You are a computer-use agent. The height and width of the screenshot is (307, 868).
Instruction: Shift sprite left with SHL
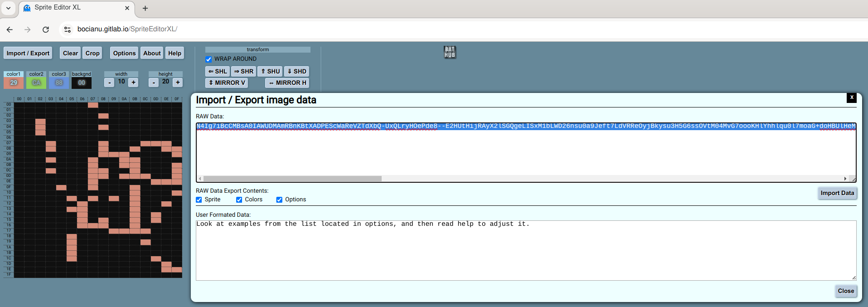tap(218, 71)
